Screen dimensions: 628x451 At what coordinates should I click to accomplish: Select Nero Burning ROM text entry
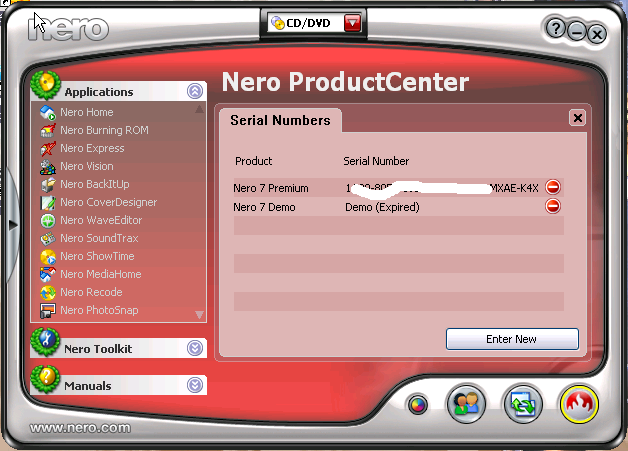pyautogui.click(x=104, y=130)
